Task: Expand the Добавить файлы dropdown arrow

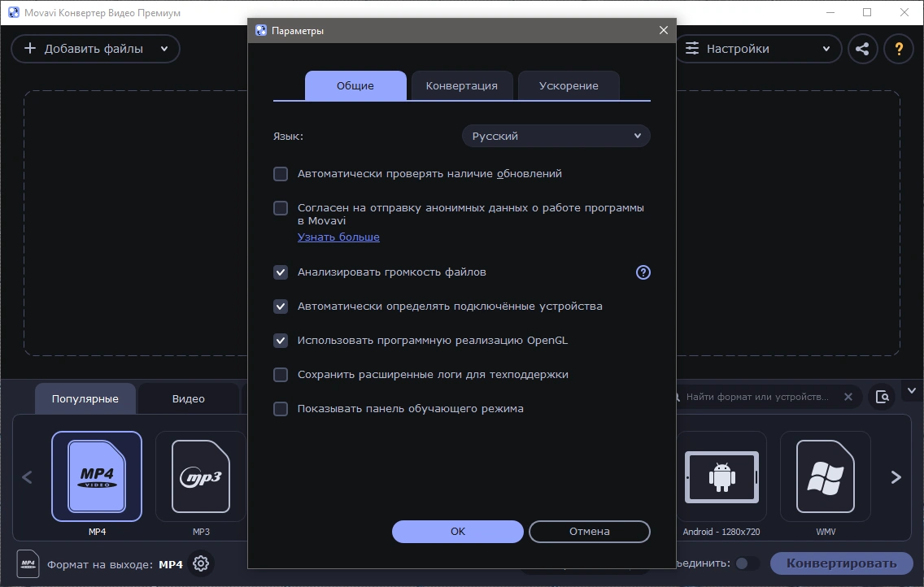Action: (164, 49)
